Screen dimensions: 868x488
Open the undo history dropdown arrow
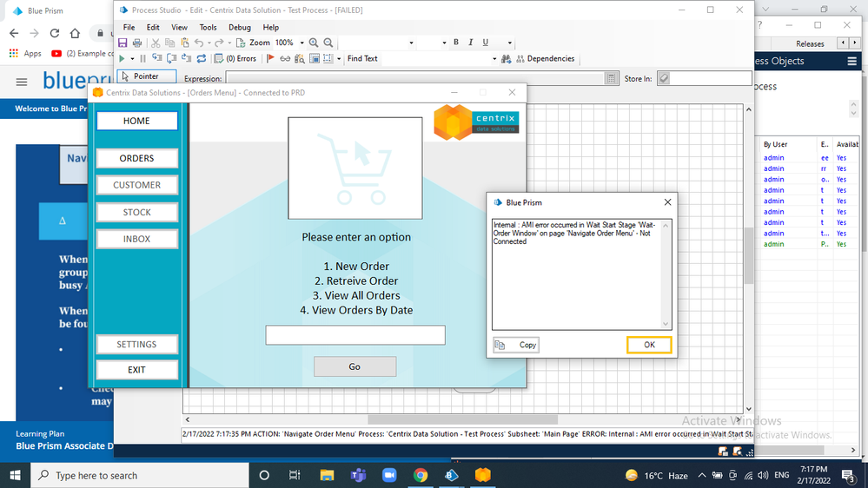coord(209,43)
